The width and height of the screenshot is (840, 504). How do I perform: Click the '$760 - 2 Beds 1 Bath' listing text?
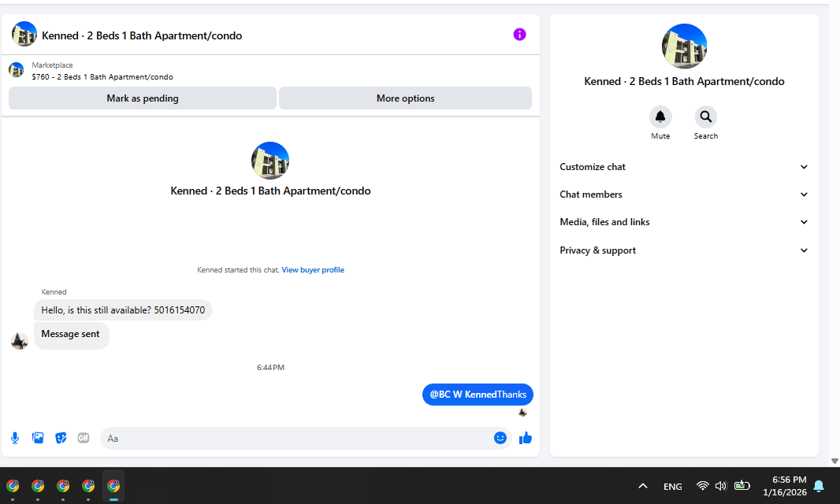tap(102, 76)
